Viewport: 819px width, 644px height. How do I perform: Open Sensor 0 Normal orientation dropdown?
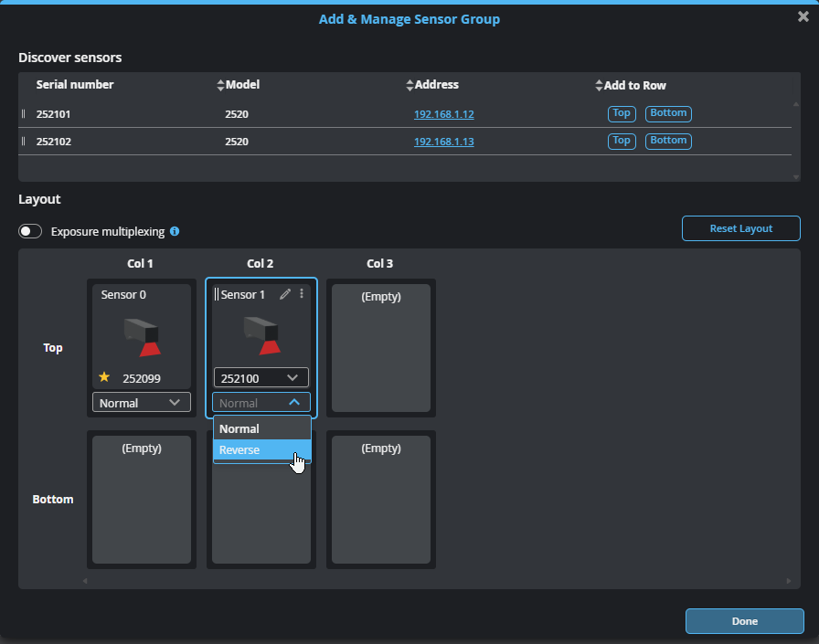142,403
